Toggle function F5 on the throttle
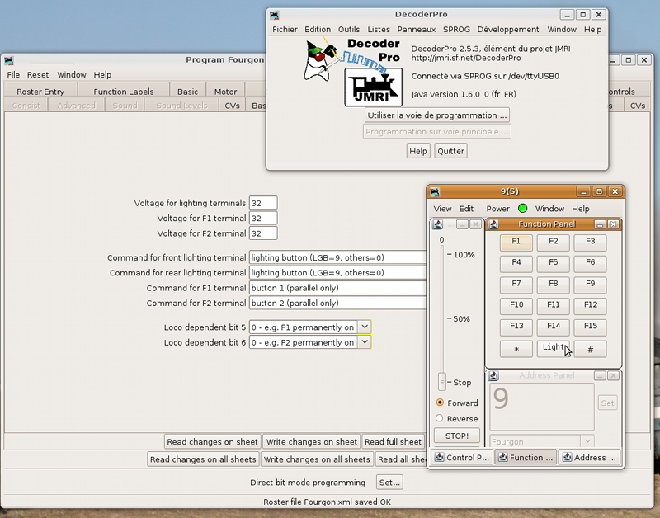The height and width of the screenshot is (518, 660). click(x=553, y=263)
